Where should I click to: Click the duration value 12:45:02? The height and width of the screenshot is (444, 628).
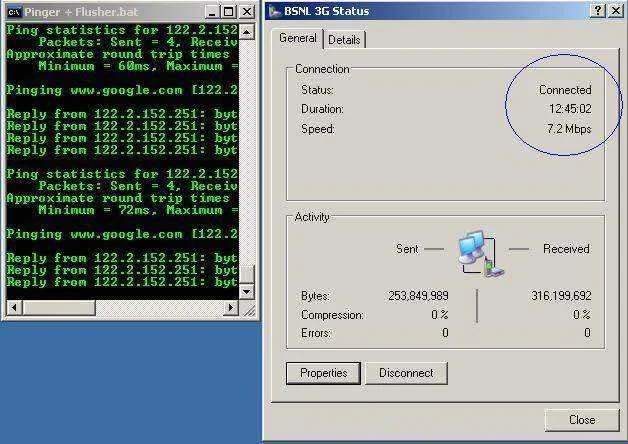point(570,109)
